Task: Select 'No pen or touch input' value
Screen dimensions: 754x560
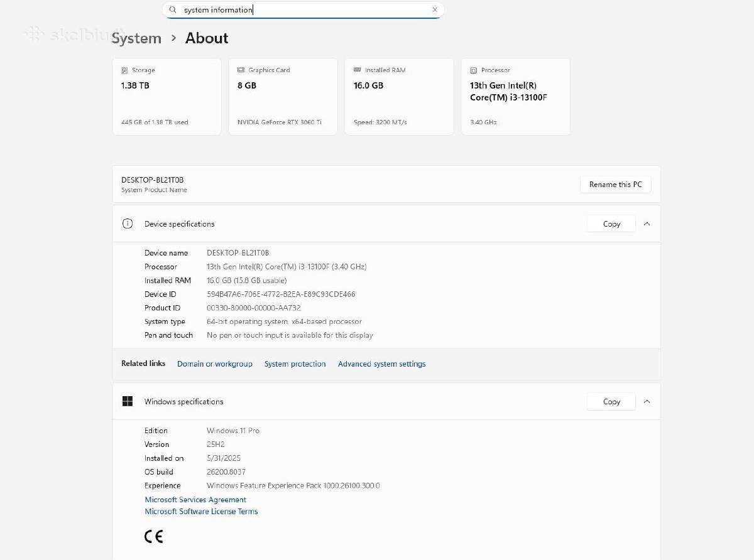Action: click(x=290, y=335)
